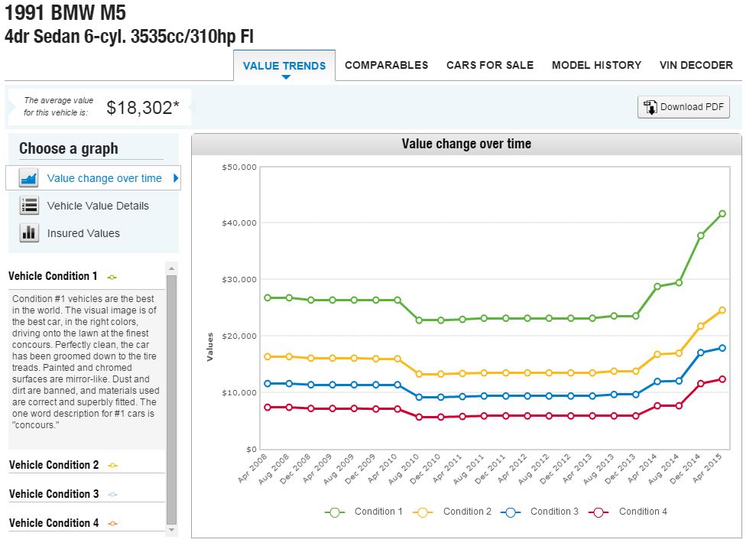Click the scrollbar down arrow in conditions panel
Image resolution: width=756 pixels, height=546 pixels.
tap(171, 529)
